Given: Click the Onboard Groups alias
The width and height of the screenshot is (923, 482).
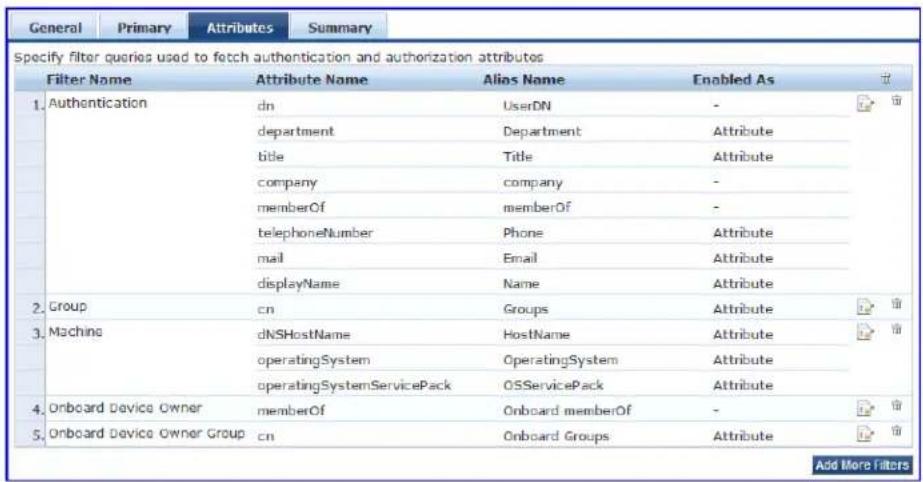Looking at the screenshot, I should coord(556,436).
